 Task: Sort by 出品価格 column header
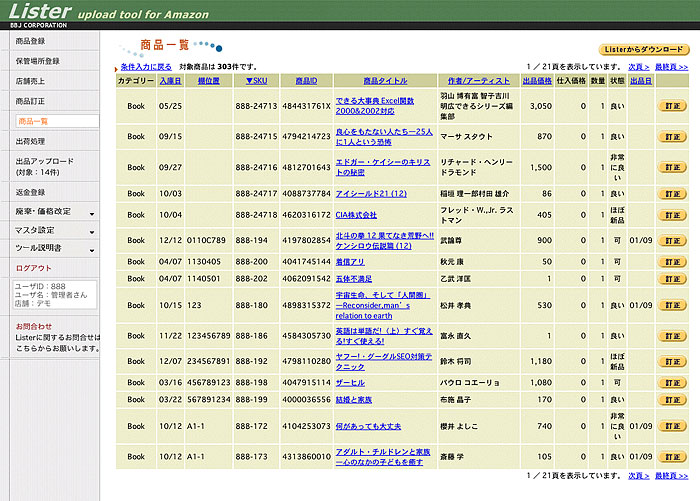point(537,81)
